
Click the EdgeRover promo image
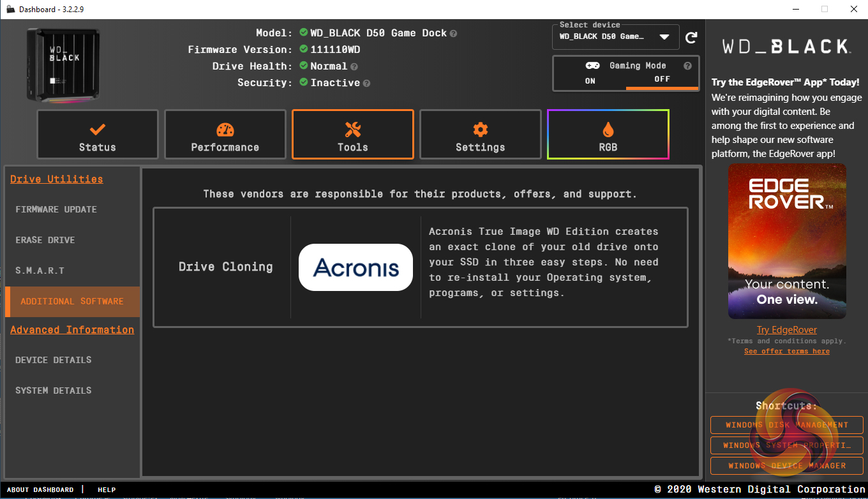coord(787,241)
